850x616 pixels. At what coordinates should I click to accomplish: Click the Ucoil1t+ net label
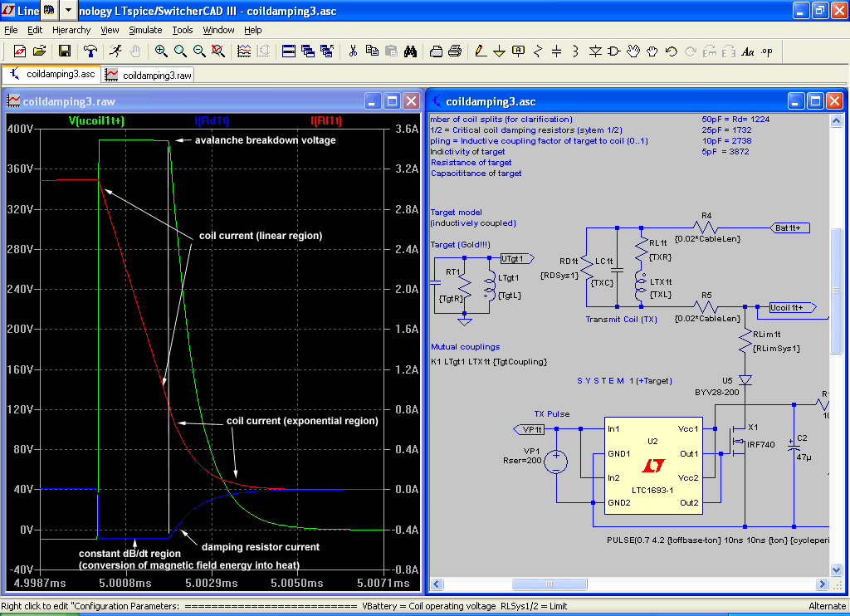tap(794, 307)
